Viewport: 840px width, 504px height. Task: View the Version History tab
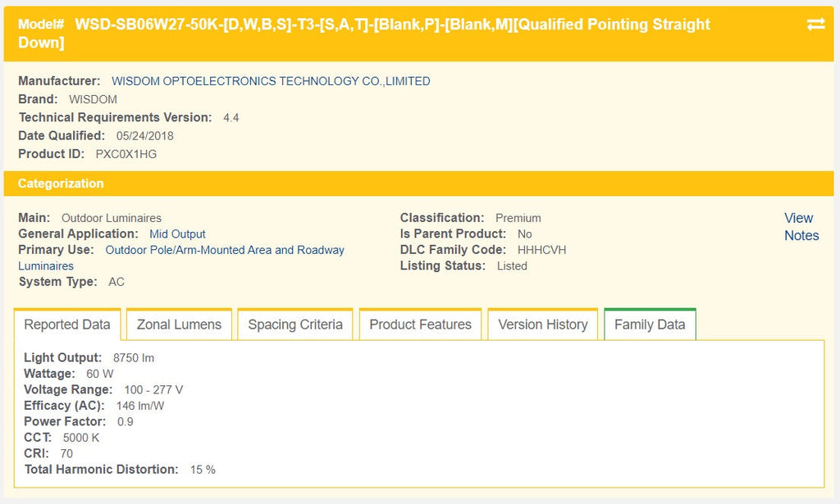tap(543, 325)
